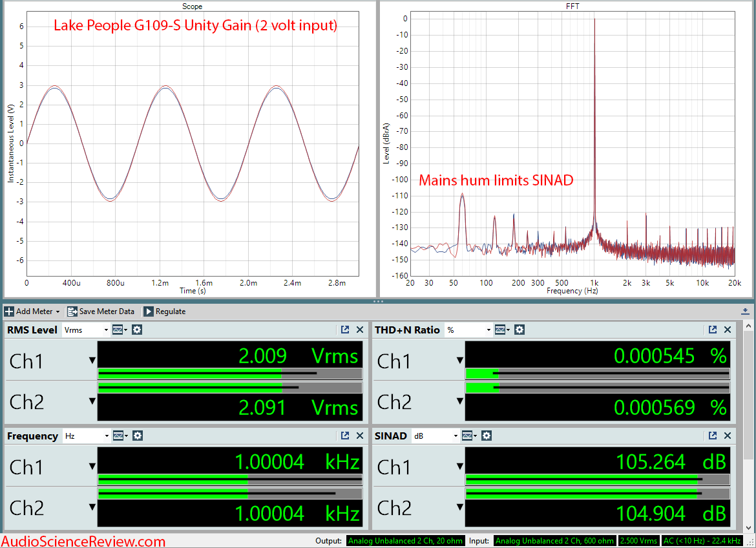Screen dimensions: 756x548
Task: Open the SINAD meter settings gear
Action: click(487, 436)
